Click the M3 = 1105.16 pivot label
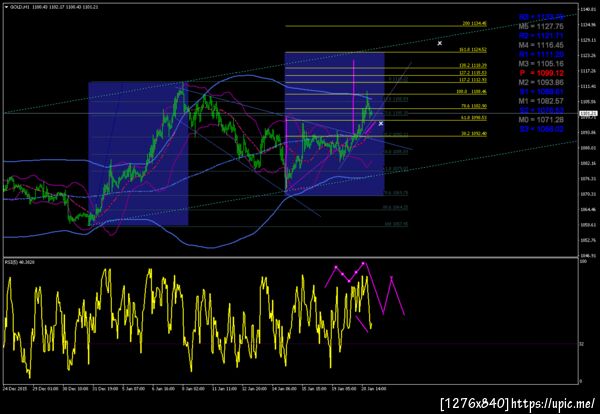600x414 pixels. (x=541, y=64)
